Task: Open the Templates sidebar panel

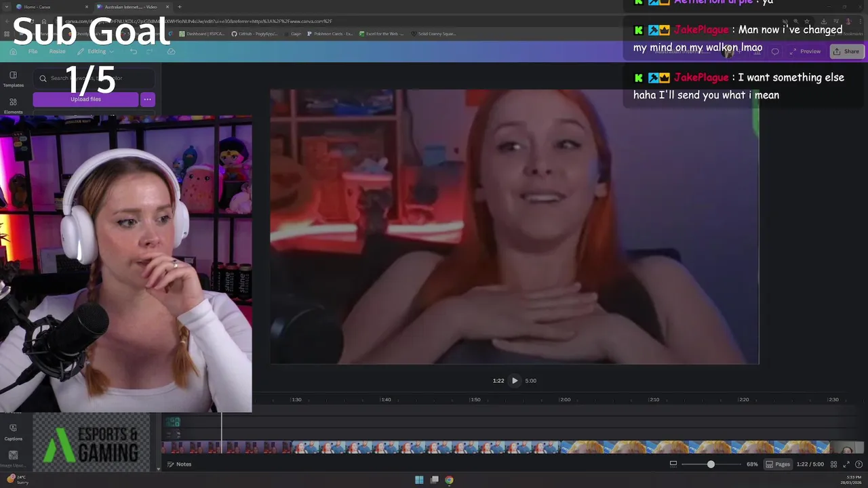Action: 13,79
